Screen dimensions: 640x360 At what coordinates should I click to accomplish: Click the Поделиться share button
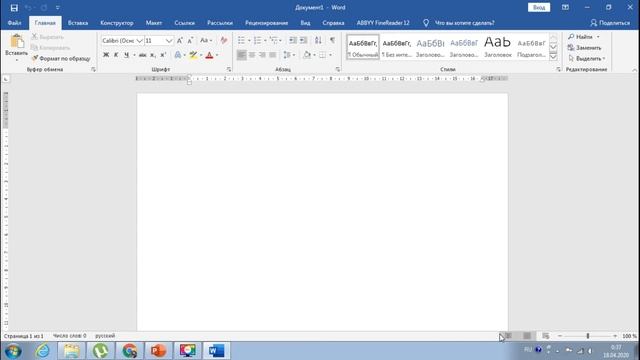click(x=610, y=23)
